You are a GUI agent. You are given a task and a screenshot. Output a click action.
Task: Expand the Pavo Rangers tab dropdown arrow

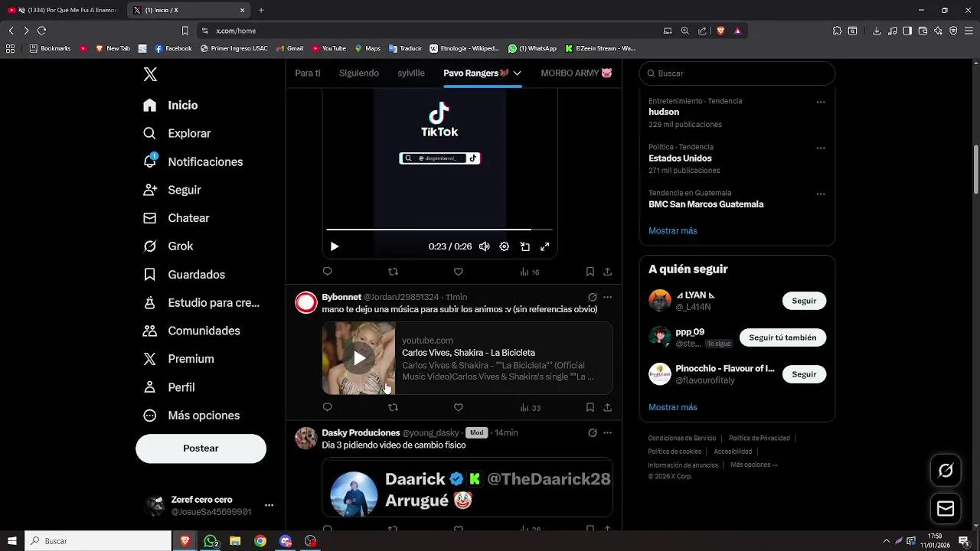tap(518, 73)
